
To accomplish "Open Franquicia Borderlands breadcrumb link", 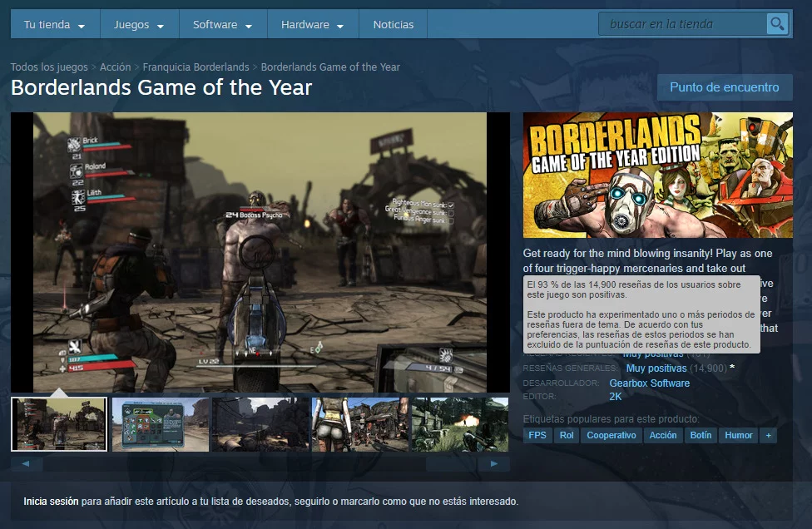I will pyautogui.click(x=196, y=67).
